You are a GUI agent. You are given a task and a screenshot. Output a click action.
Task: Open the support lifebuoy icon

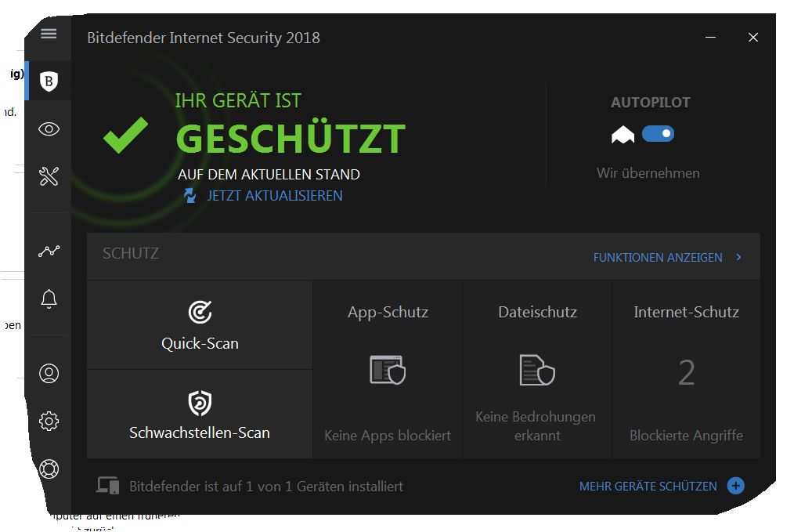[49, 469]
